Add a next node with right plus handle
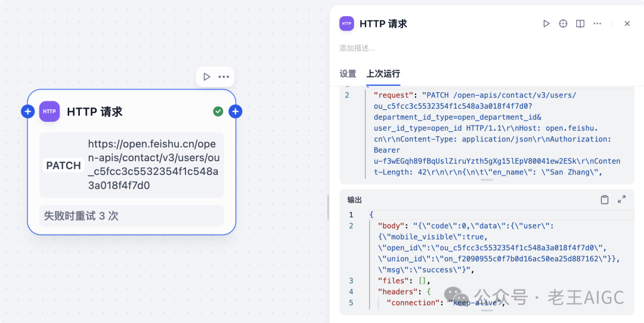644x323 pixels. click(236, 112)
